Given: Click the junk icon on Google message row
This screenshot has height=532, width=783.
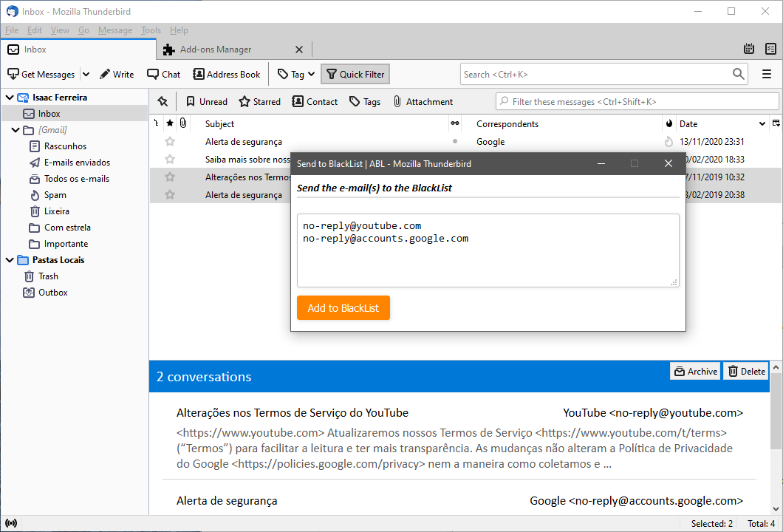Looking at the screenshot, I should 669,142.
